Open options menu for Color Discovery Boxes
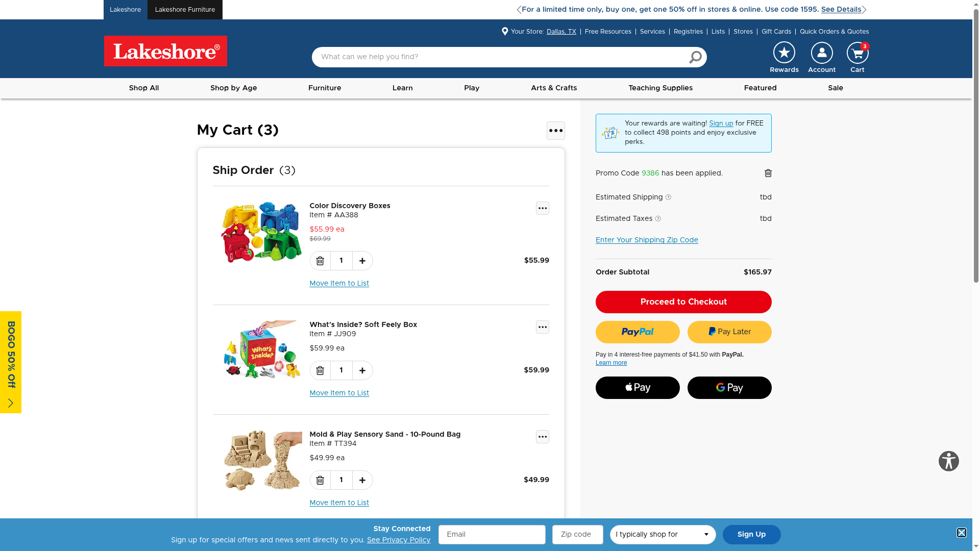The width and height of the screenshot is (980, 551). [543, 208]
